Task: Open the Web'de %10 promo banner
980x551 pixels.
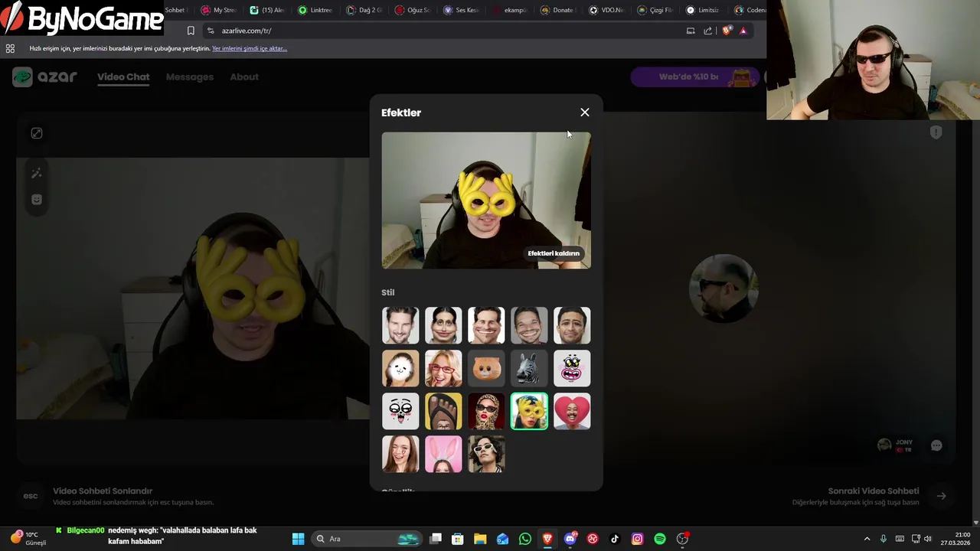Action: tap(694, 77)
